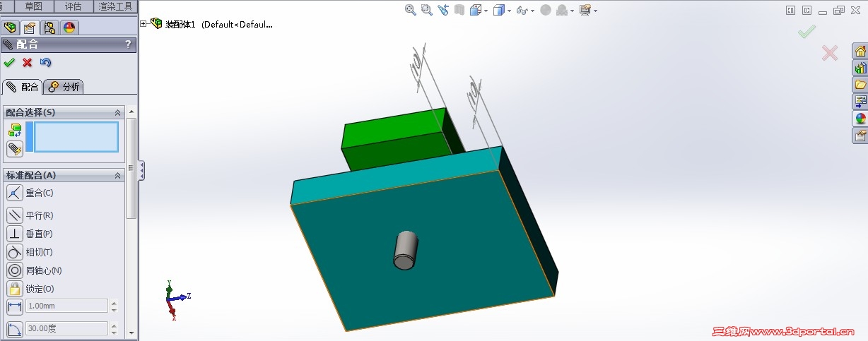Open the View Palette task pane tab

coord(860,102)
